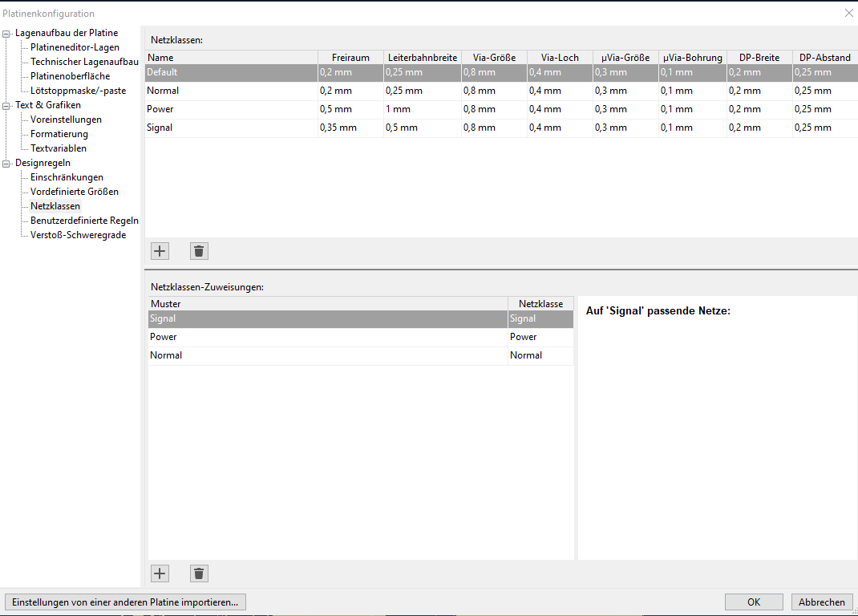The width and height of the screenshot is (858, 616).
Task: Click the Freiraum column header
Action: pyautogui.click(x=350, y=58)
